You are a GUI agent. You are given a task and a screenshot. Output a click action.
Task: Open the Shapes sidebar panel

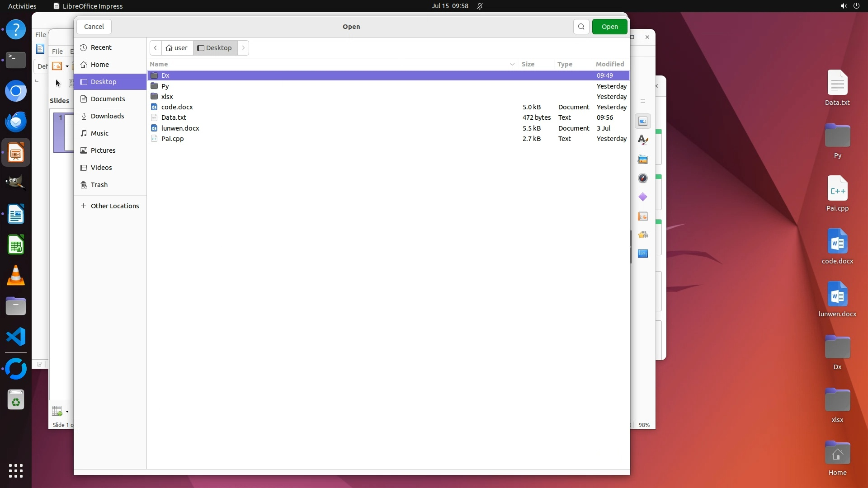[x=643, y=197]
